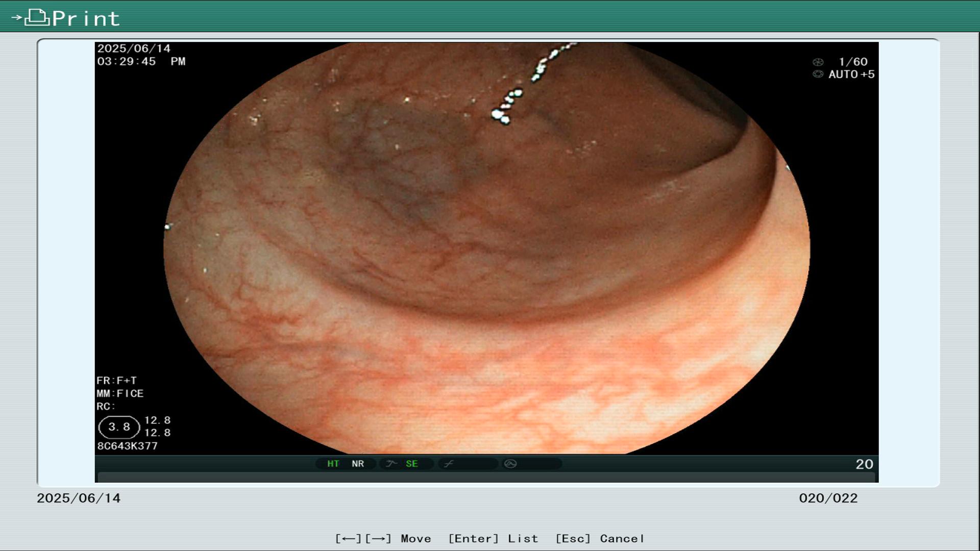
Task: Click the circular waveform status icon
Action: point(510,464)
